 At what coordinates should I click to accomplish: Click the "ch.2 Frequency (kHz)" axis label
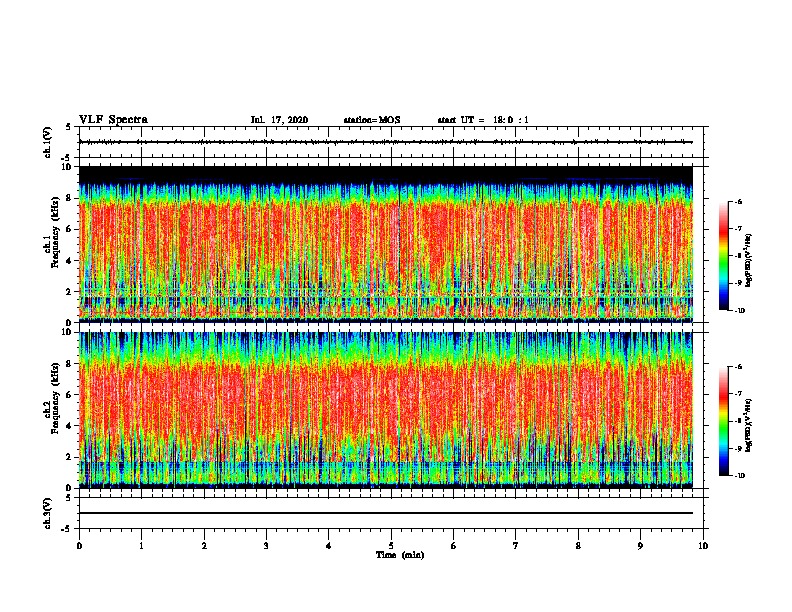click(51, 398)
